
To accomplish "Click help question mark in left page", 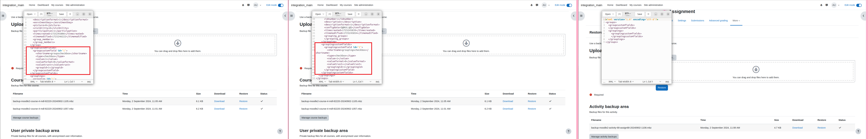I will 280,131.
